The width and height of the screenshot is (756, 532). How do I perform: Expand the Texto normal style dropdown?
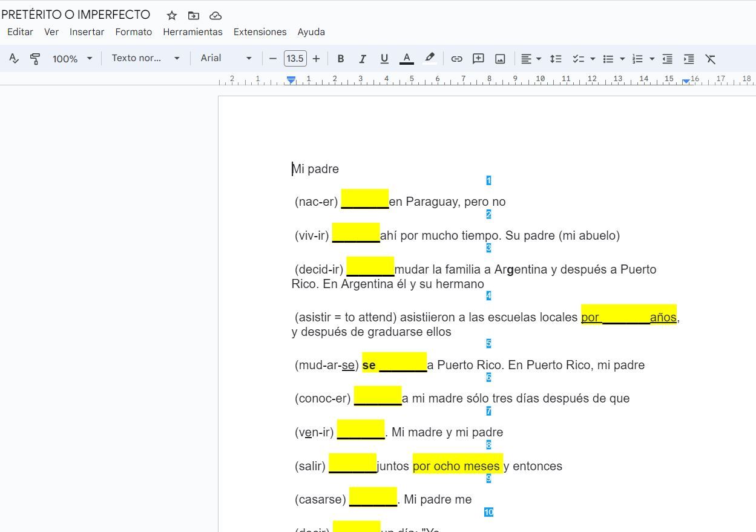[x=145, y=59]
